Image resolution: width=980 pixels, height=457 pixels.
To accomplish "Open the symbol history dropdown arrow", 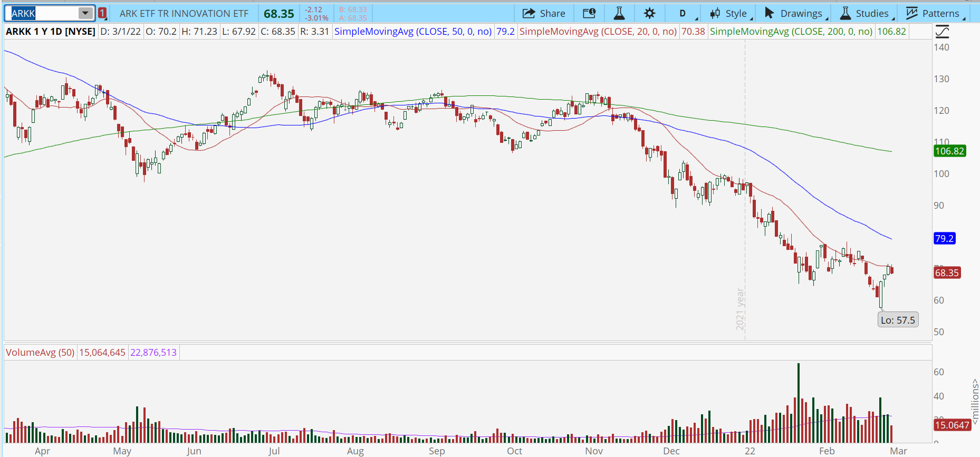I will 85,13.
